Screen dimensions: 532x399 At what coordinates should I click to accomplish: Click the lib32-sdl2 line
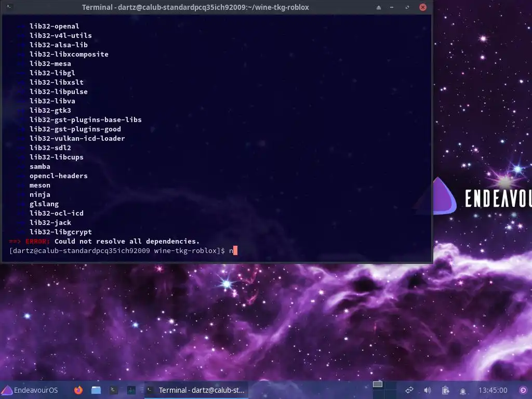[50, 148]
